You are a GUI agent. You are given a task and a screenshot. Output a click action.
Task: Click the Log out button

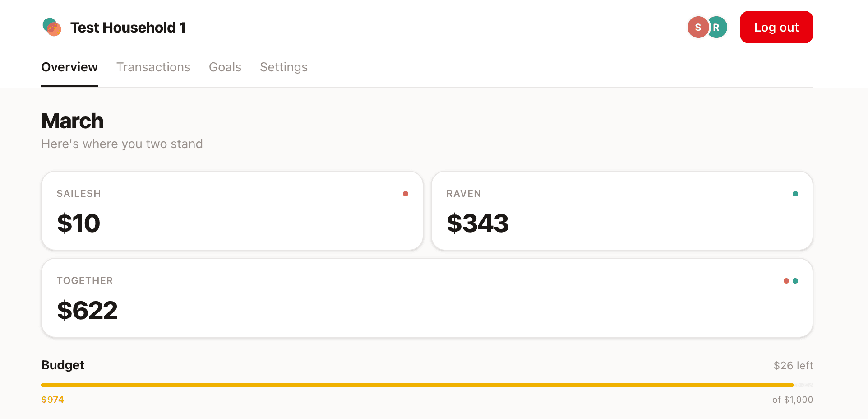(776, 27)
